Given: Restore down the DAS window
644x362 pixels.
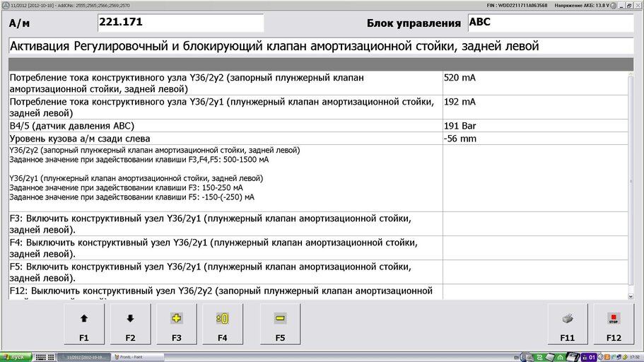Looking at the screenshot, I should coord(629,6).
